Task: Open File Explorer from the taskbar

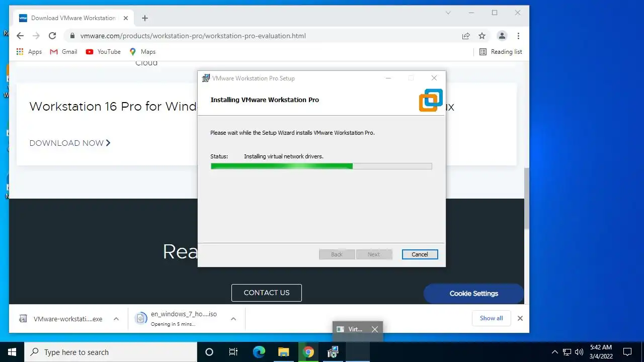Action: pos(284,352)
